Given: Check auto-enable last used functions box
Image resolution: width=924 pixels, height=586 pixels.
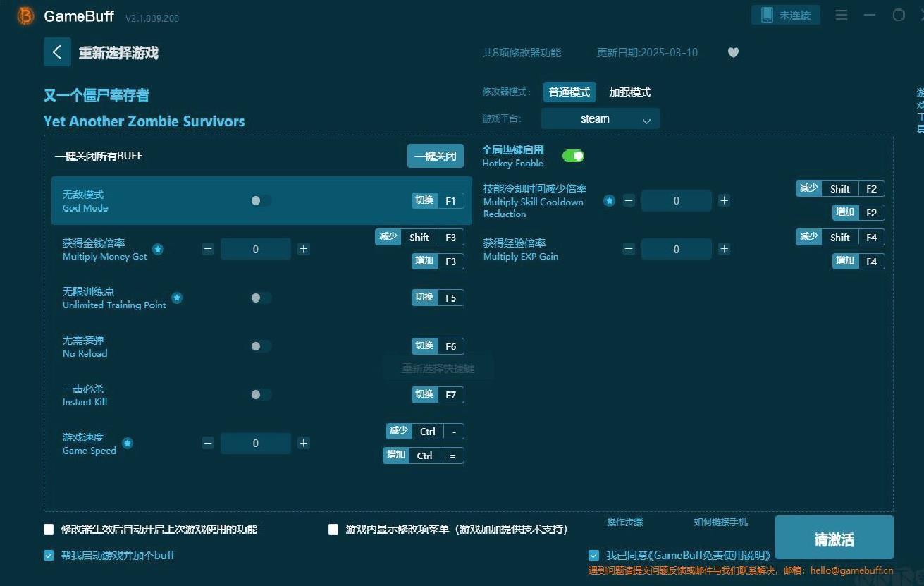Looking at the screenshot, I should click(x=49, y=529).
